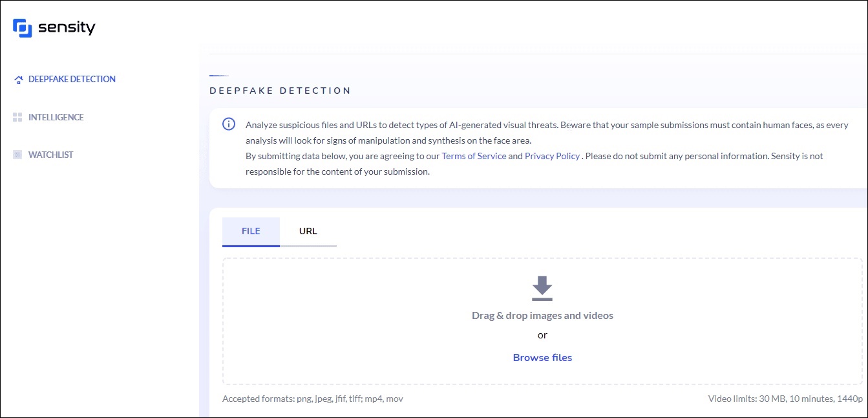The image size is (868, 418).
Task: Click the Sensity logo icon
Action: 22,28
